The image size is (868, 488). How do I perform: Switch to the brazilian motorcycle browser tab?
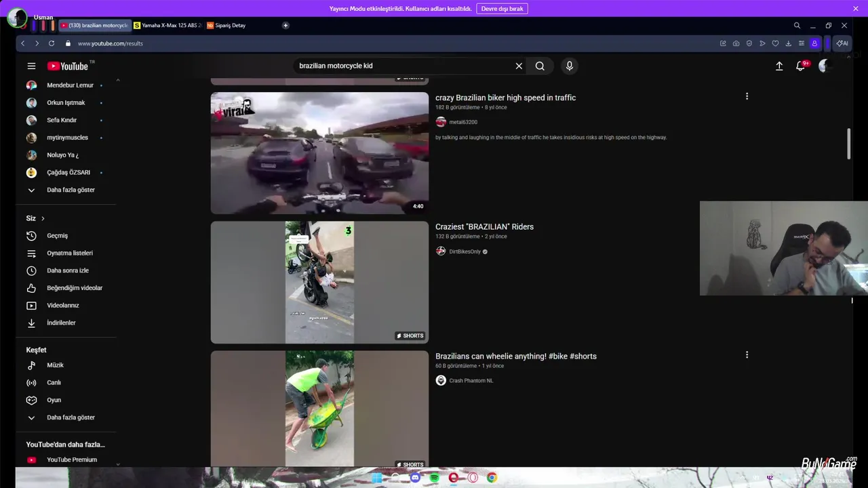point(94,25)
